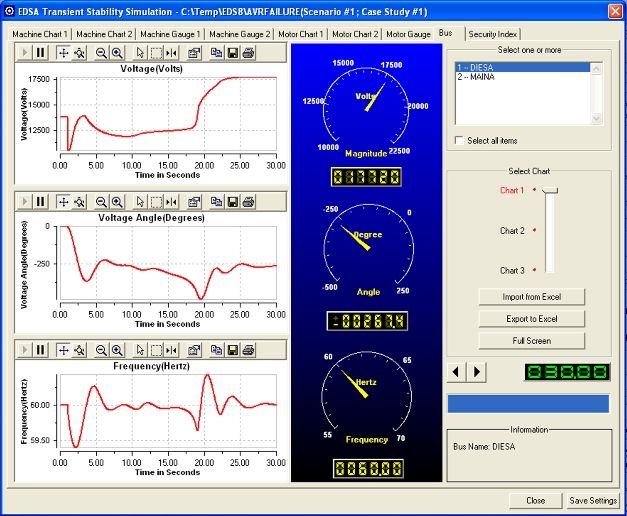Step forward with the right arrow button
Screen dimensions: 627x516
476,372
